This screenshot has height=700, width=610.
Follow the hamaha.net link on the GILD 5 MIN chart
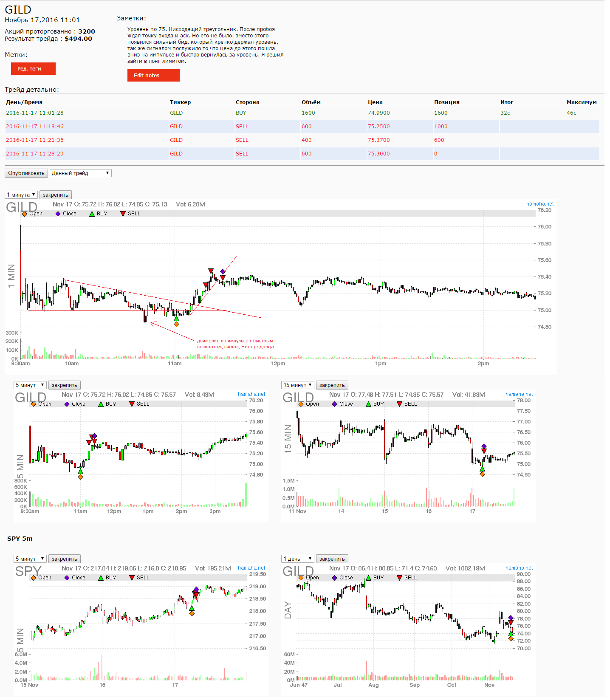251,394
